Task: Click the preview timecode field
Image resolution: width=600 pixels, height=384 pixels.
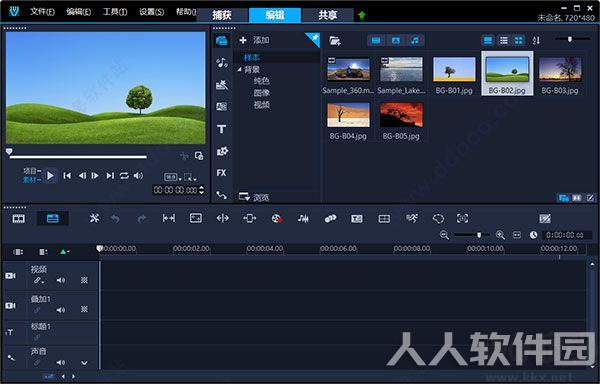Action: click(176, 190)
